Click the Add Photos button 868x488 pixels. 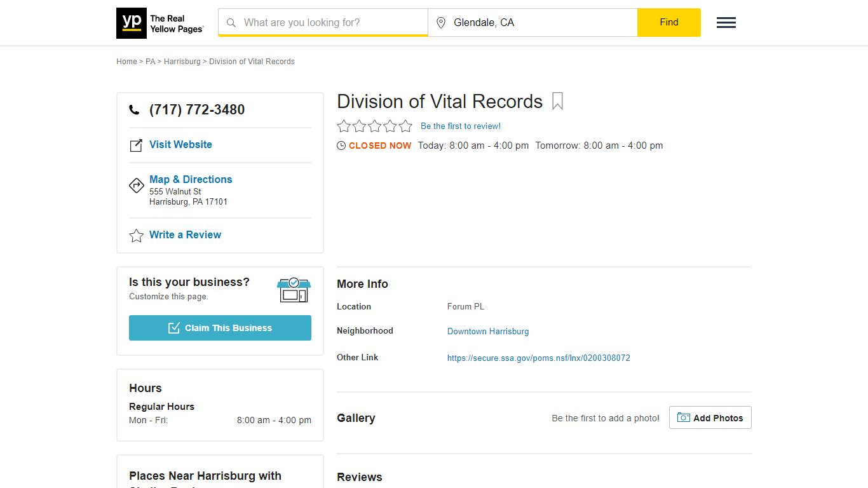point(710,417)
